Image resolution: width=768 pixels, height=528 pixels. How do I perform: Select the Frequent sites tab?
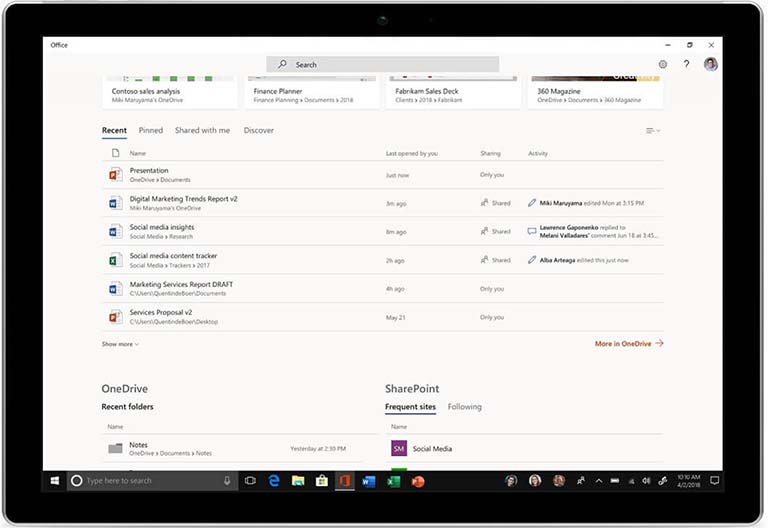(410, 407)
